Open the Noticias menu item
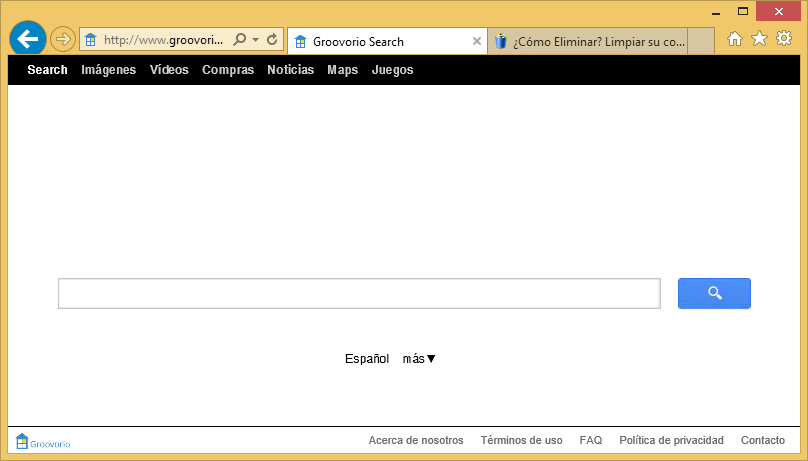Image resolution: width=808 pixels, height=461 pixels. (x=291, y=70)
